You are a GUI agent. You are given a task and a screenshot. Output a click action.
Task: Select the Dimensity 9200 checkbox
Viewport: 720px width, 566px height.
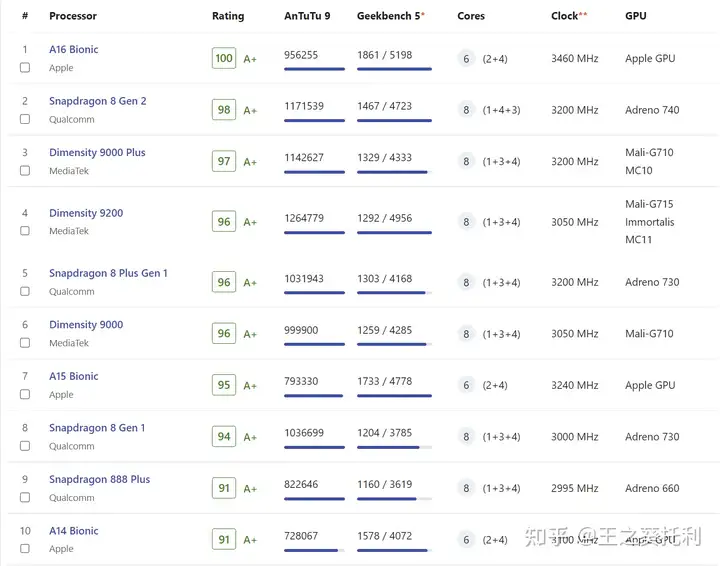pyautogui.click(x=25, y=230)
